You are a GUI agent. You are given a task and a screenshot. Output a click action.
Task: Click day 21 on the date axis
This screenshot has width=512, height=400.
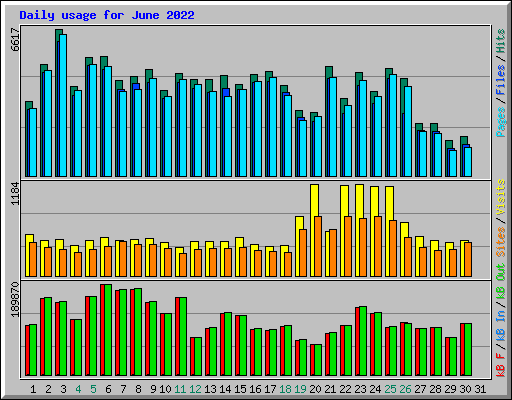pos(330,389)
